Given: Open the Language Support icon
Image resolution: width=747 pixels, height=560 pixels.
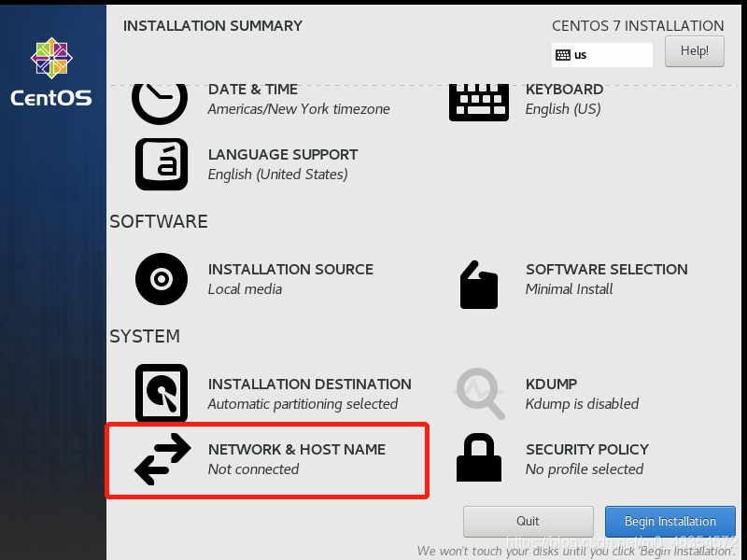Looking at the screenshot, I should (x=162, y=164).
